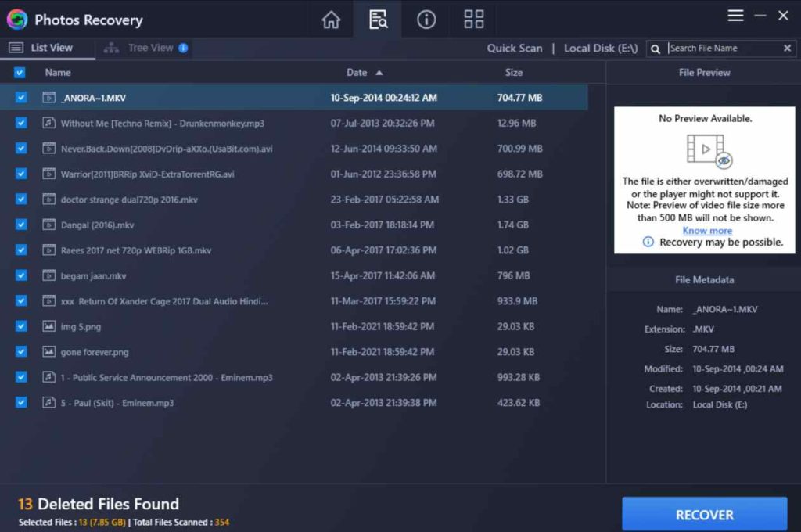The height and width of the screenshot is (532, 801).
Task: Uncheck the Never.Back.Down avi checkbox
Action: pyautogui.click(x=21, y=148)
